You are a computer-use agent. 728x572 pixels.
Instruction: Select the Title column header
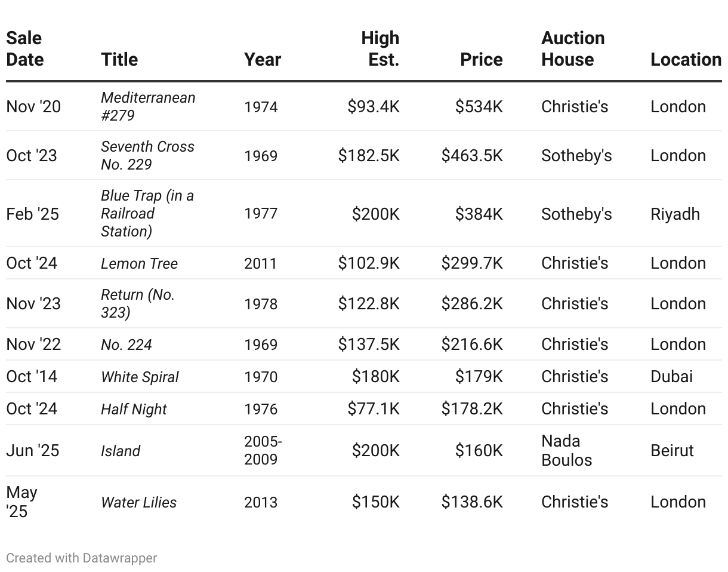(119, 60)
